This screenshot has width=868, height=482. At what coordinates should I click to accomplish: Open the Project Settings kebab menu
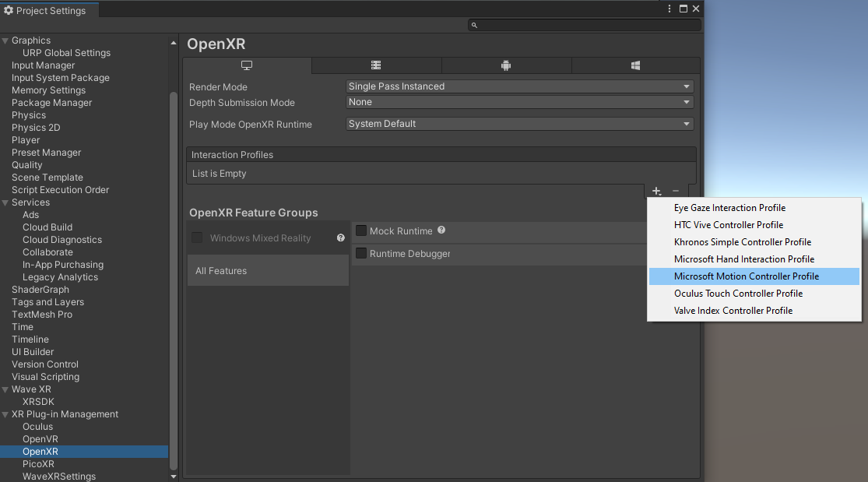coord(669,9)
